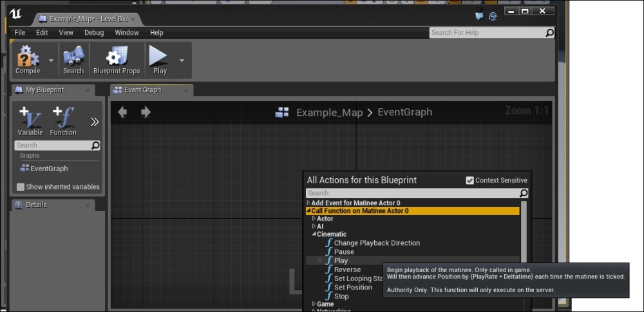Switch to the Event Graph tab

tap(142, 90)
